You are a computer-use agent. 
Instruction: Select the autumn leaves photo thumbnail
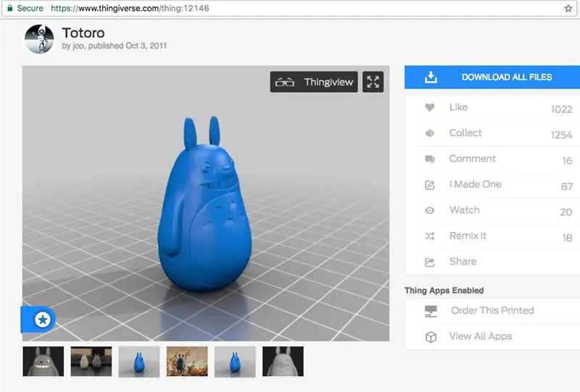(x=187, y=362)
